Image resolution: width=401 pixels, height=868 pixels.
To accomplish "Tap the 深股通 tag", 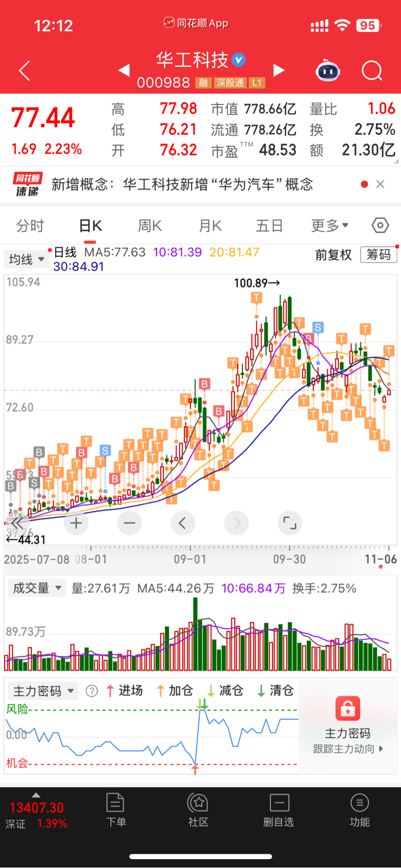I will tap(230, 83).
